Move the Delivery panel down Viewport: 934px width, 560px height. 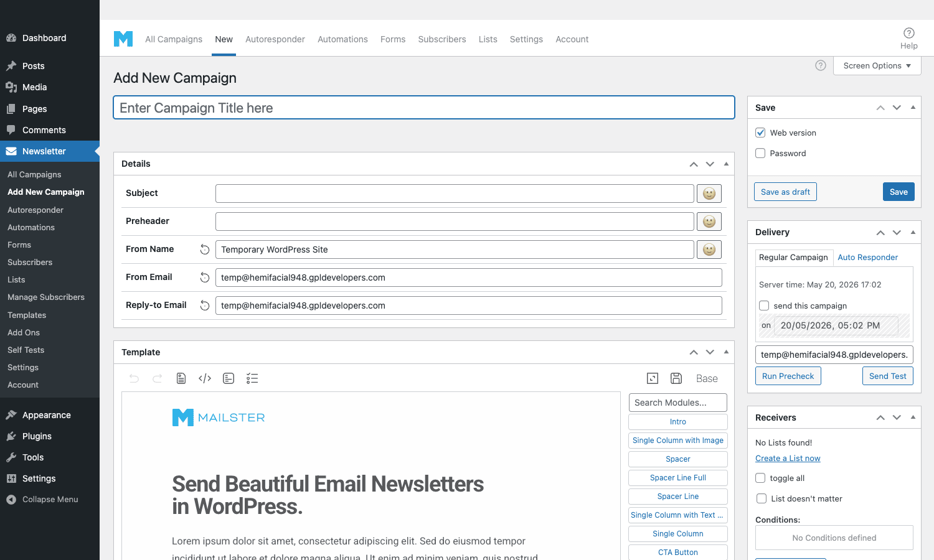click(897, 232)
